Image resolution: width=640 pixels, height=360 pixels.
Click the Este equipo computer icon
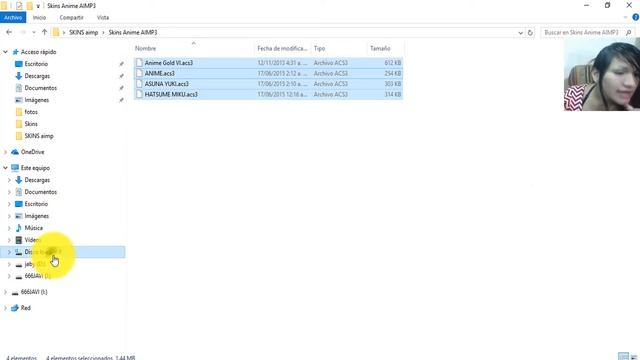click(15, 168)
